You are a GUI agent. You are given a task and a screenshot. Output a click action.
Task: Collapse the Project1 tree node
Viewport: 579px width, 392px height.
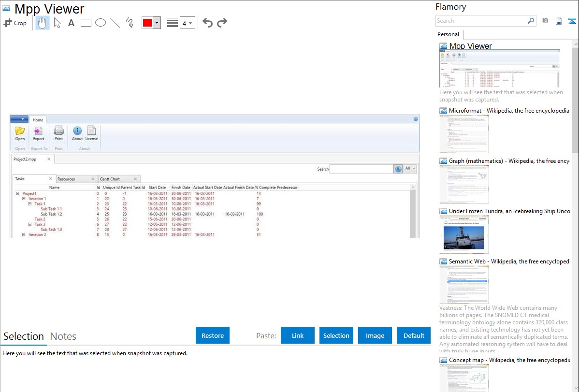[x=17, y=193]
